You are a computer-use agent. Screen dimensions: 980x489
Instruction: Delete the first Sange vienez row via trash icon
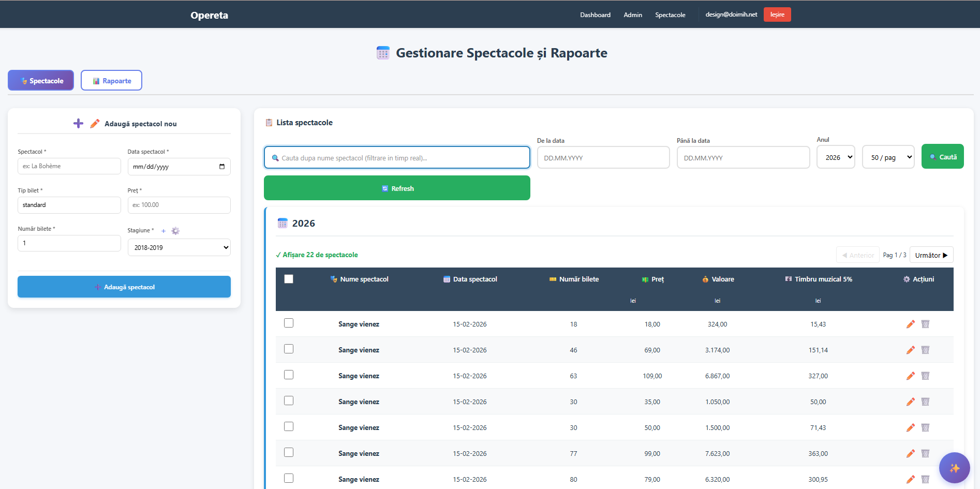coord(926,324)
